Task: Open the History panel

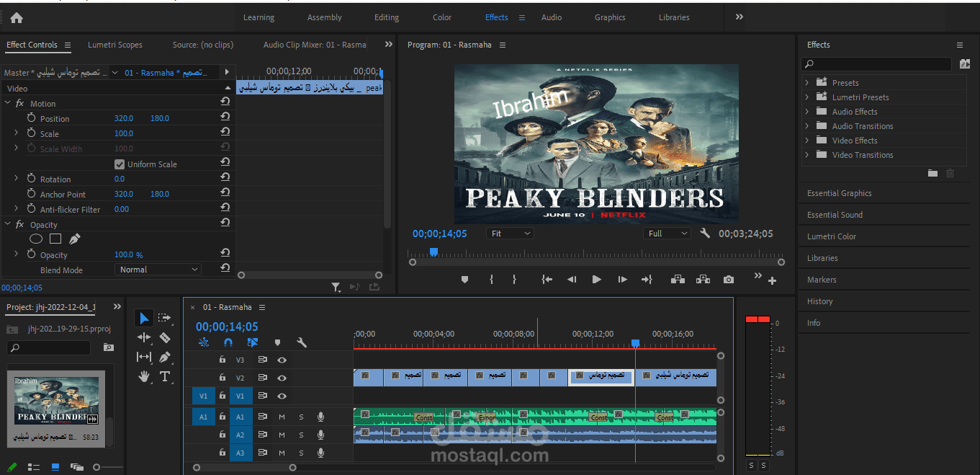Action: click(820, 301)
